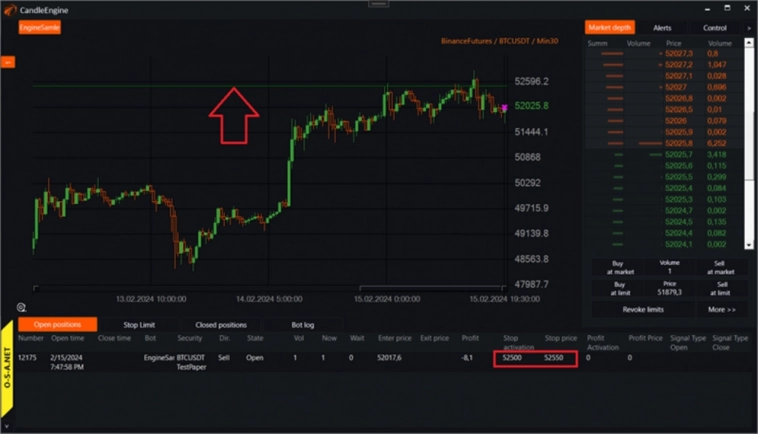The image size is (758, 434).
Task: Open the Control tab
Action: [714, 28]
